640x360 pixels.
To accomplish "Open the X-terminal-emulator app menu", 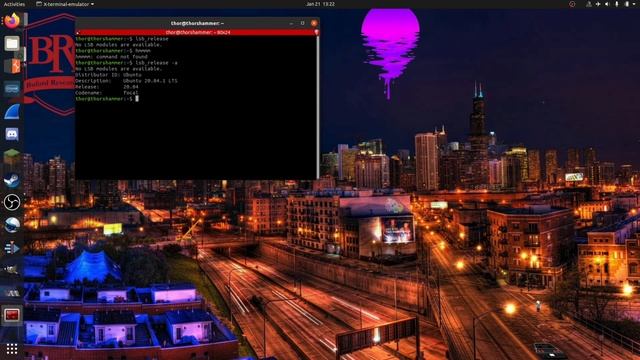I will pyautogui.click(x=65, y=4).
